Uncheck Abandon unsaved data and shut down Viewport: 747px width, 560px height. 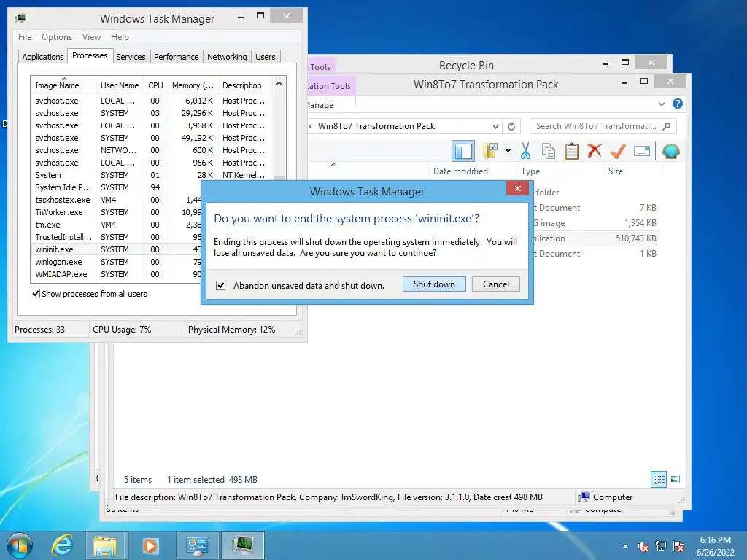(220, 285)
